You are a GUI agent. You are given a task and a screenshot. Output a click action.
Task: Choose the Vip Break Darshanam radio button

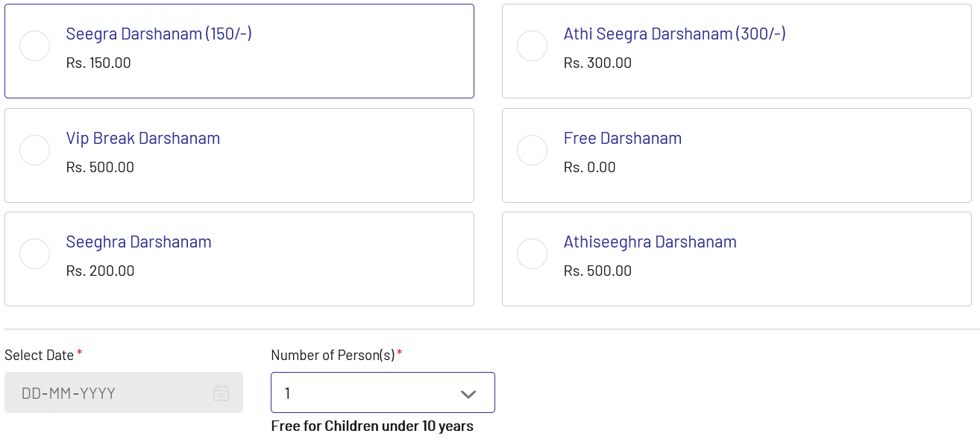(34, 151)
